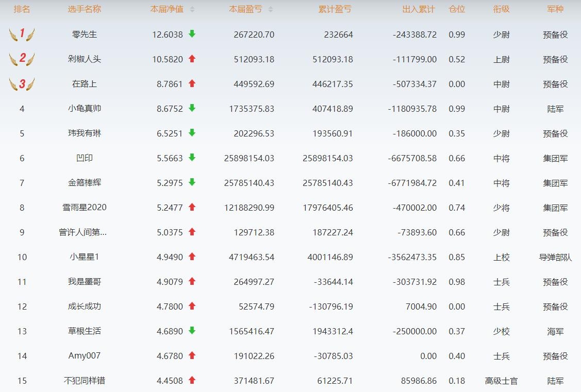This screenshot has height=392, width=581.
Task: Open player Amy007 details
Action: (85, 356)
